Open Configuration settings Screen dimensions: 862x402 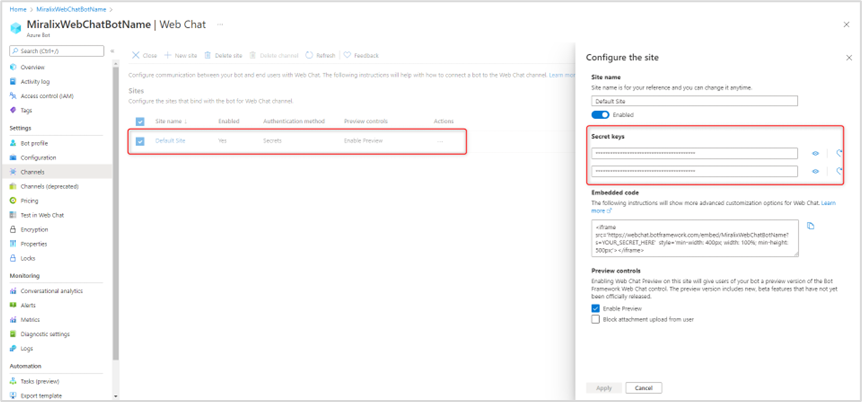click(x=38, y=157)
